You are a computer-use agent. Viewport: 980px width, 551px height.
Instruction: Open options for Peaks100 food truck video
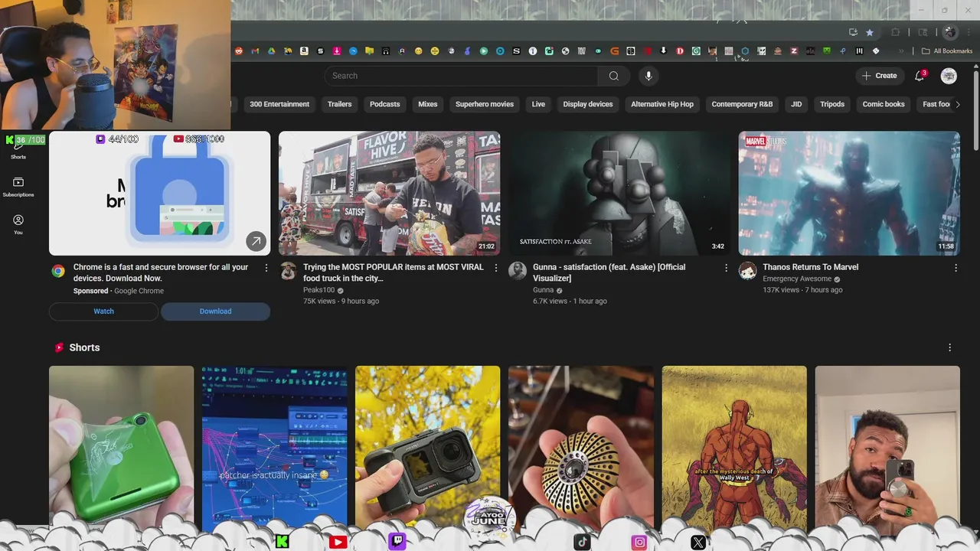[x=496, y=268]
